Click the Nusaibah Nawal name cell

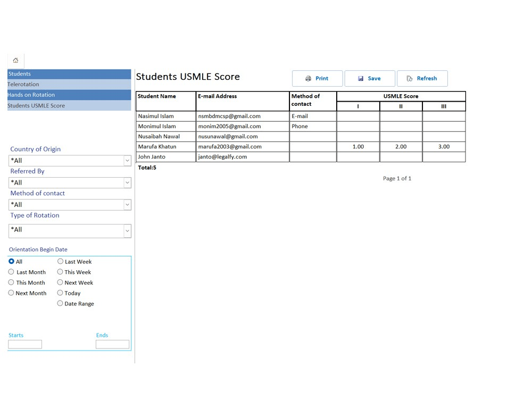point(166,136)
